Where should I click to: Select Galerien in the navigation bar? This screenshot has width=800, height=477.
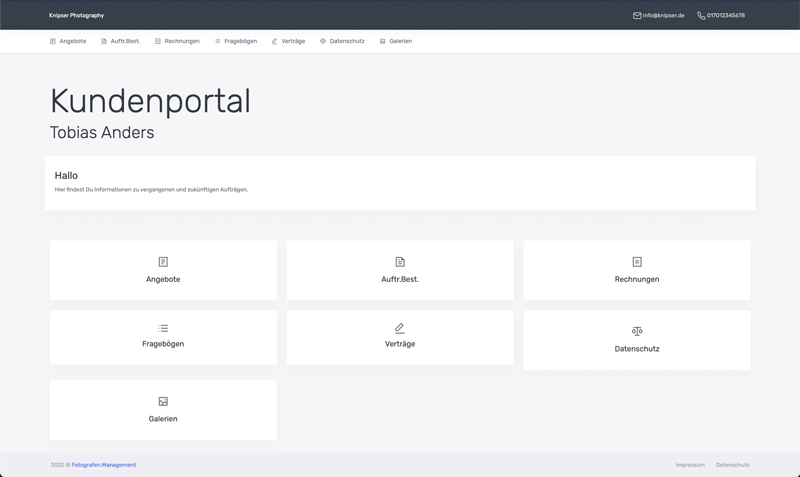click(396, 41)
